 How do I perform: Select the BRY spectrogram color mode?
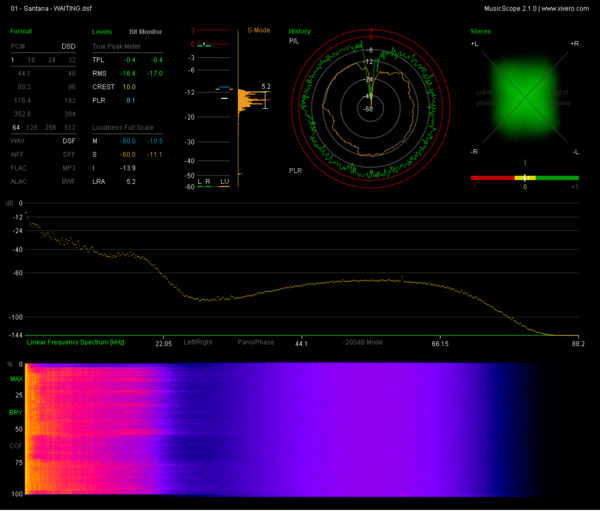(16, 412)
